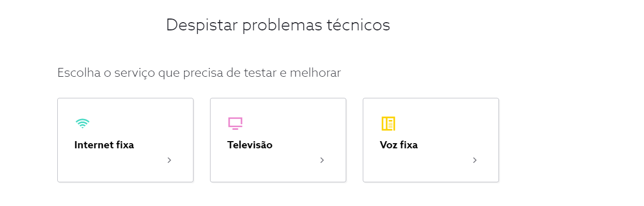Image resolution: width=644 pixels, height=206 pixels.
Task: Click the Voz fixa card body
Action: tap(431, 140)
